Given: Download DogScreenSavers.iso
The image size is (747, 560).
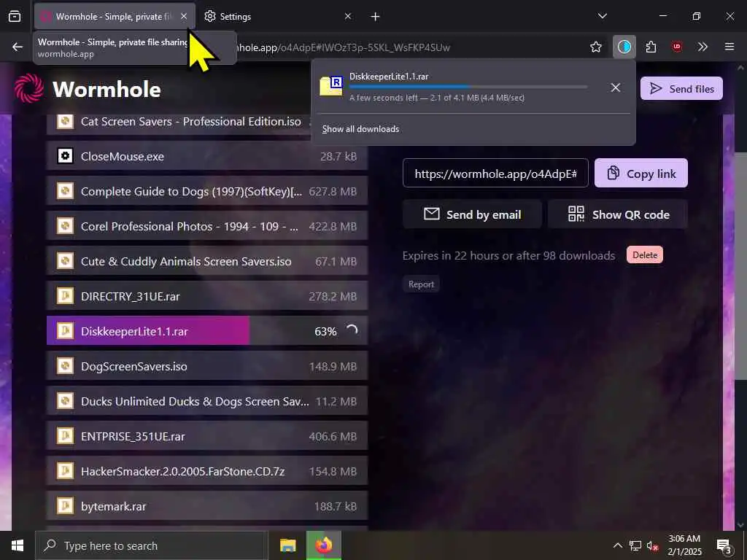Looking at the screenshot, I should click(x=207, y=366).
